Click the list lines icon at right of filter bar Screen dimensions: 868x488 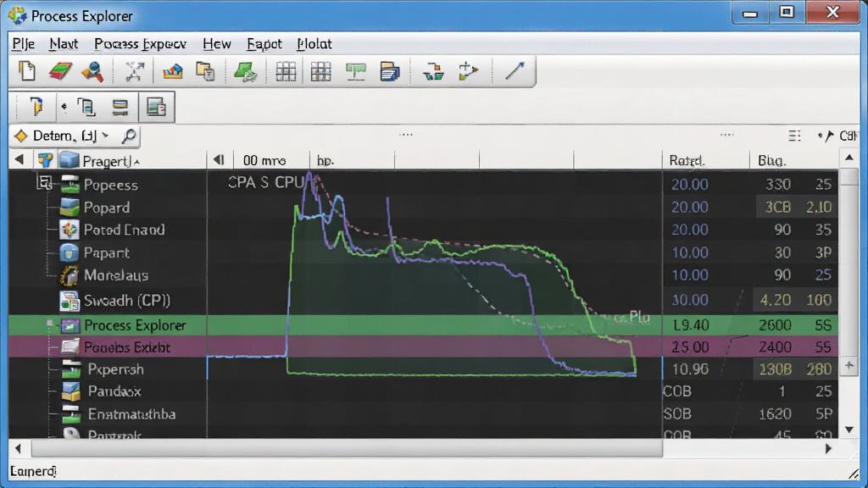(794, 136)
